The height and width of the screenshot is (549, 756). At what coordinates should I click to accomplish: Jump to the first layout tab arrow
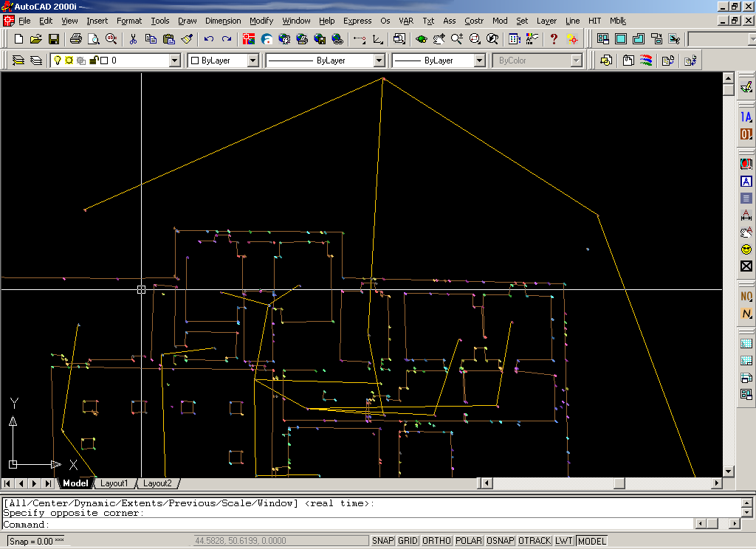click(7, 483)
